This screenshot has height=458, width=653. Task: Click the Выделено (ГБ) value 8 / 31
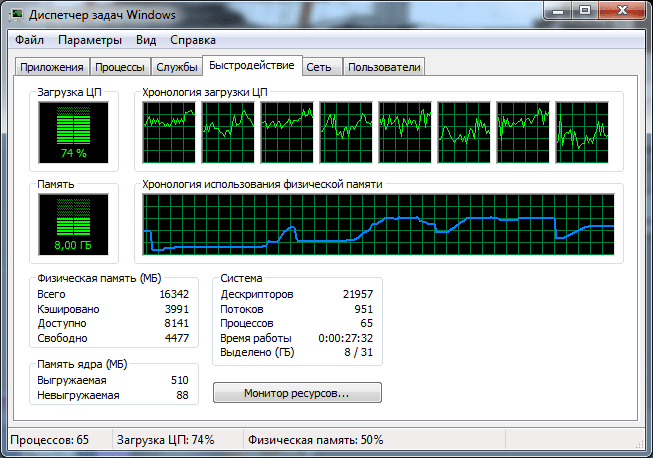pyautogui.click(x=359, y=352)
